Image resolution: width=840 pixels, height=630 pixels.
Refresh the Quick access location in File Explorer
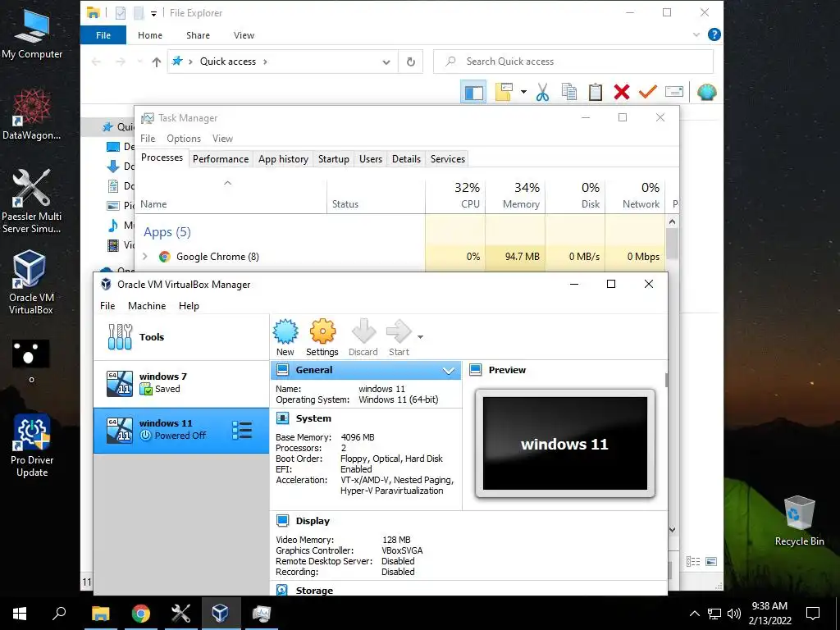411,62
